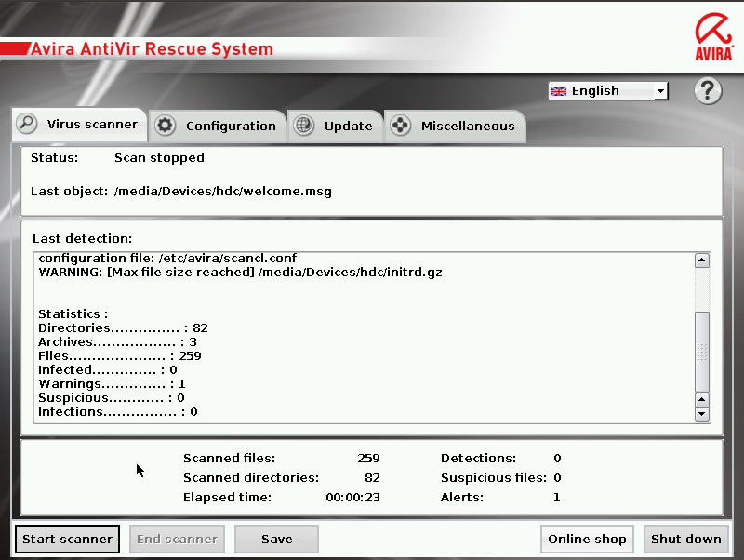The width and height of the screenshot is (744, 560).
Task: Open the Update tab
Action: click(x=335, y=127)
